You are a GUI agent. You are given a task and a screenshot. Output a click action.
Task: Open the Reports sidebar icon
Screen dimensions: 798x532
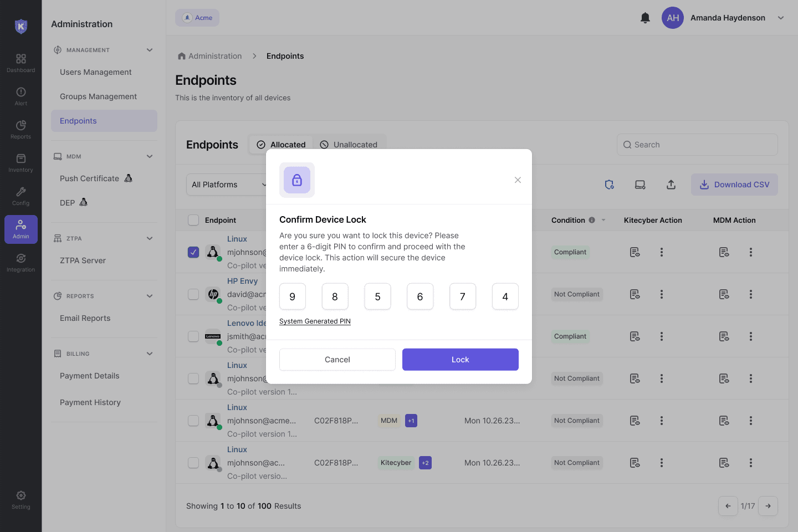tap(21, 130)
